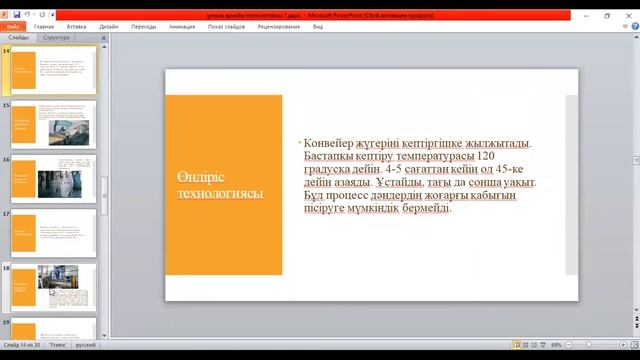This screenshot has height=360, width=640.
Task: Go to next slide with double-down arrow
Action: [636, 326]
